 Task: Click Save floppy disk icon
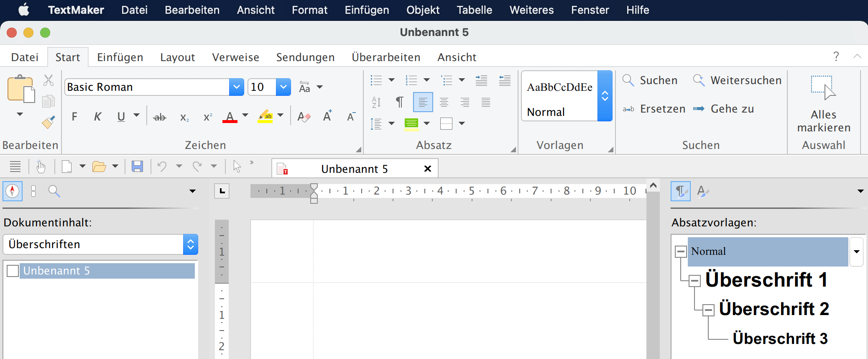tap(137, 167)
